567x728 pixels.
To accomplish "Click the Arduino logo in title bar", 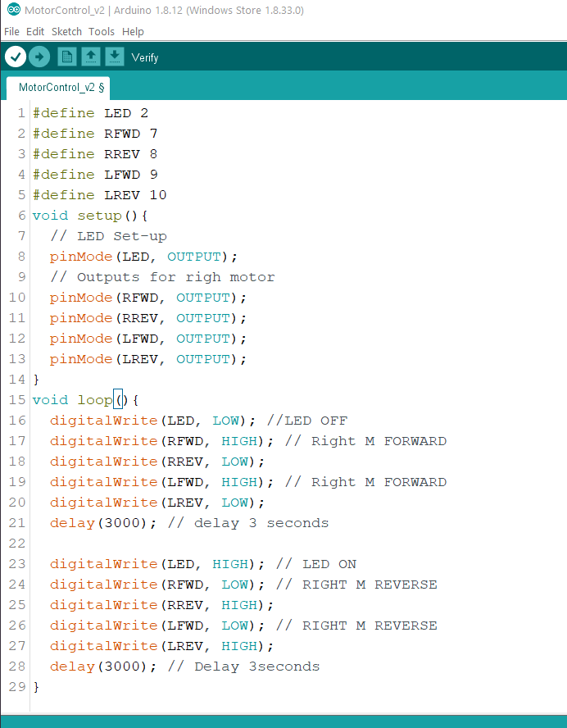I will [13, 11].
